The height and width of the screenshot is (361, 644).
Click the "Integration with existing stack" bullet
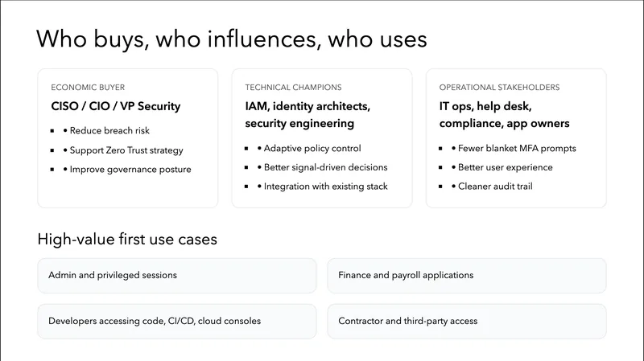coord(326,187)
